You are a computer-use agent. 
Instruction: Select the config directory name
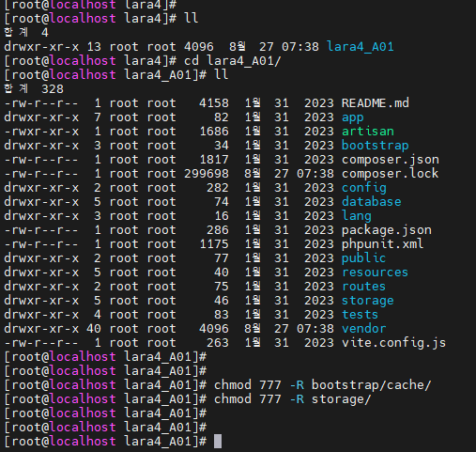(x=364, y=188)
